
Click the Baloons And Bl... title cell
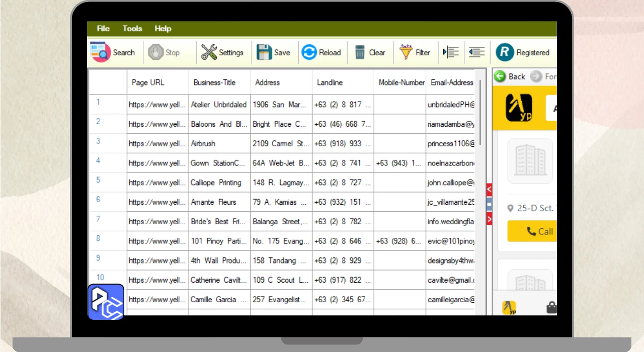[x=220, y=124]
